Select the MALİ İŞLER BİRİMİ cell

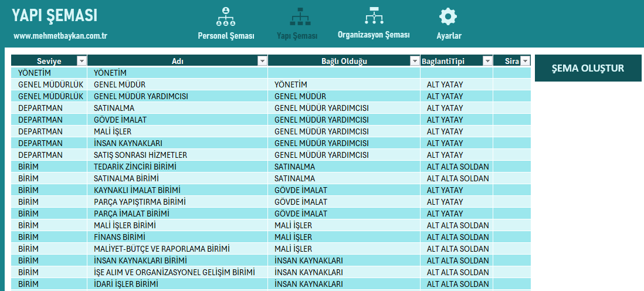178,225
